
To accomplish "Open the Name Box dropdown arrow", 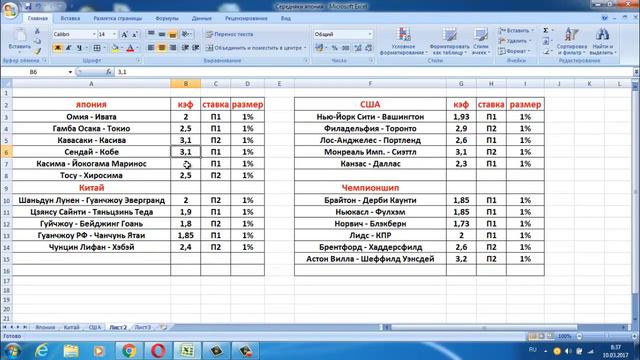I will (x=70, y=72).
